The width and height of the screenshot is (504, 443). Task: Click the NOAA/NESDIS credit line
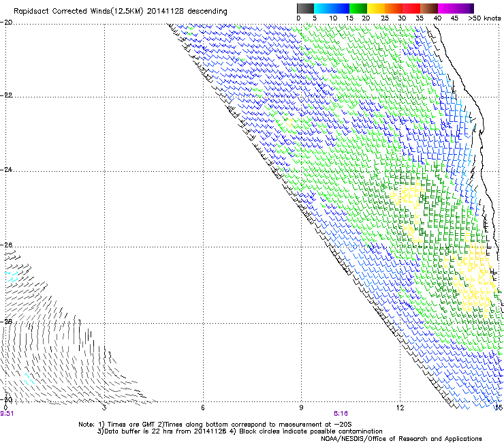pyautogui.click(x=401, y=439)
